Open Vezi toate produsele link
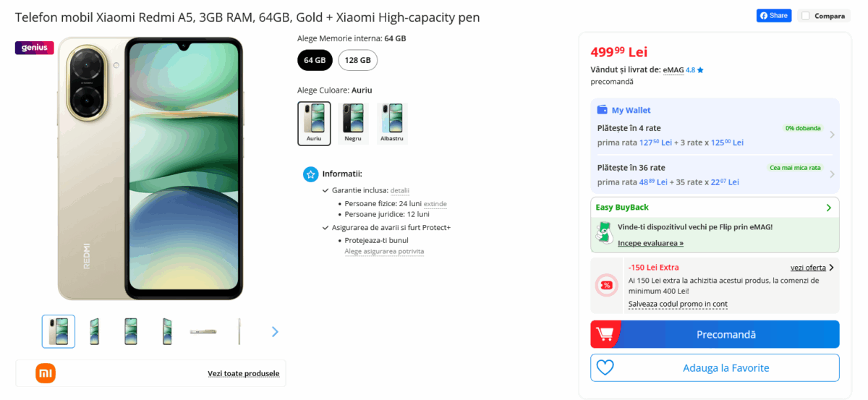This screenshot has height=400, width=868. tap(243, 373)
